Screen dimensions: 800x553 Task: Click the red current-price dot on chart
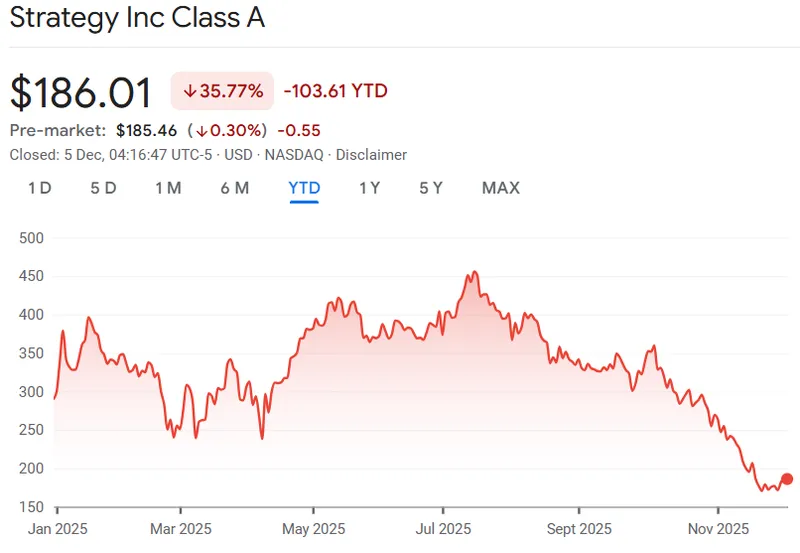(787, 479)
